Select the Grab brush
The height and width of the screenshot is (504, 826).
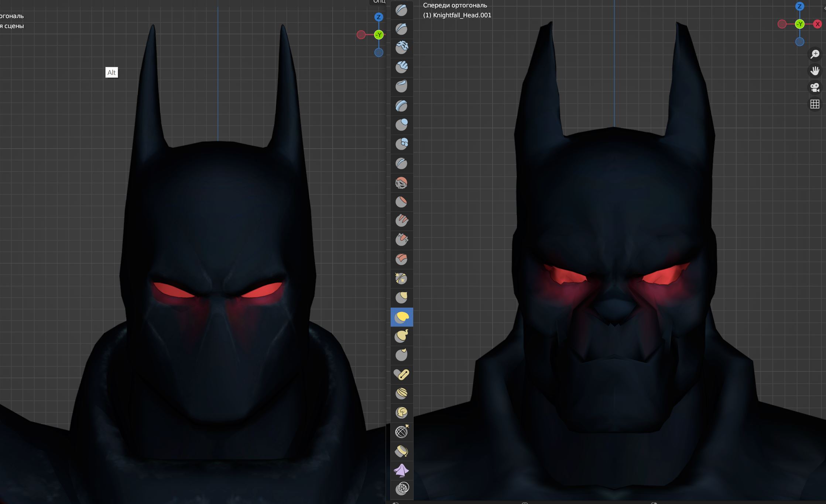(401, 298)
